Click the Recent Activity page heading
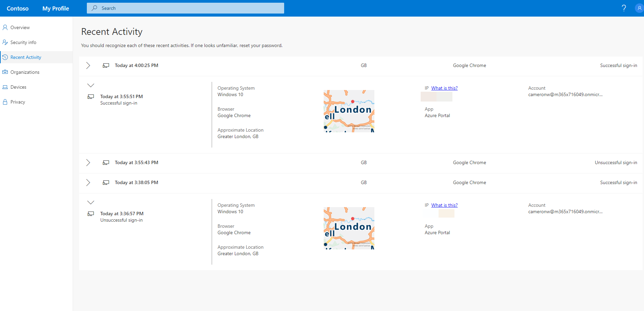 (112, 31)
